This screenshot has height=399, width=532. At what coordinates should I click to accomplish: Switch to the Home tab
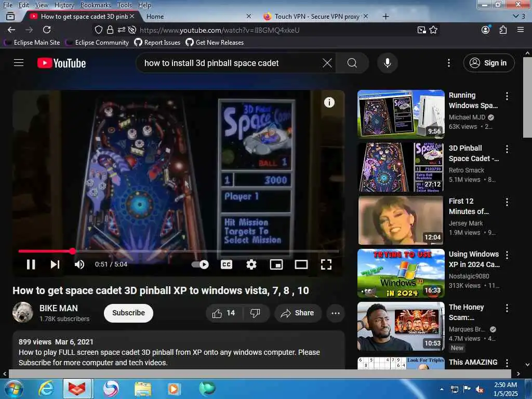pyautogui.click(x=198, y=16)
